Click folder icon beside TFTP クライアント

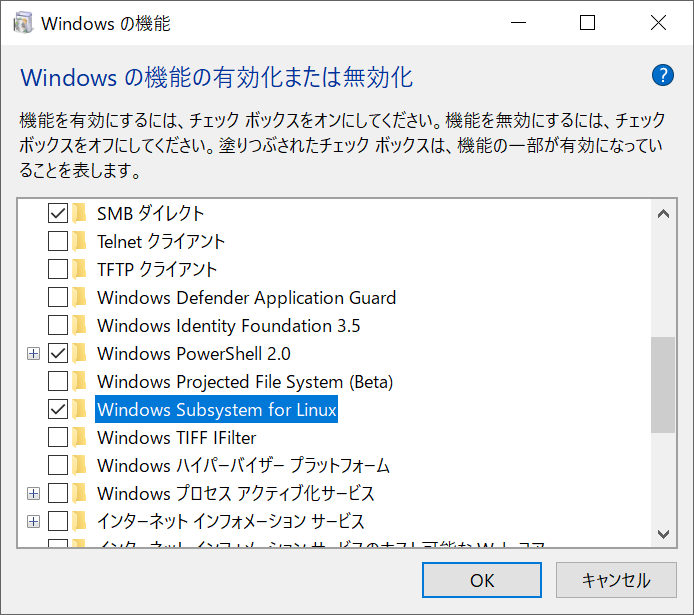79,269
